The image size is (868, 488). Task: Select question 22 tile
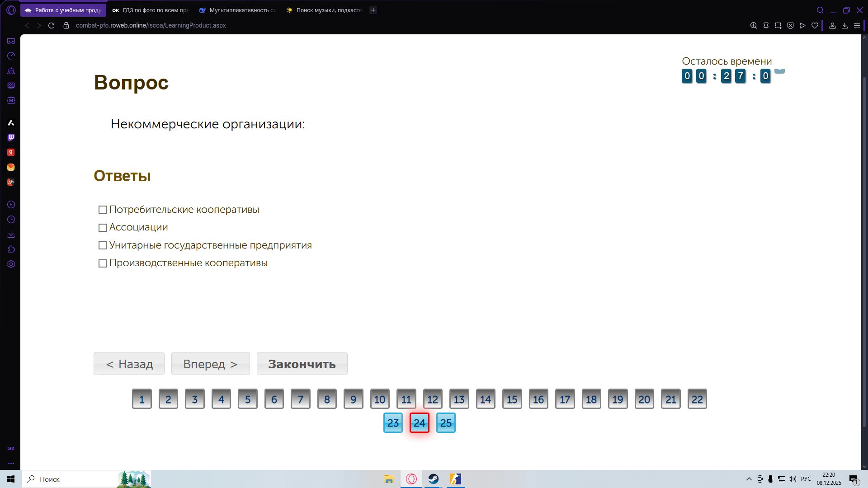coord(697,399)
